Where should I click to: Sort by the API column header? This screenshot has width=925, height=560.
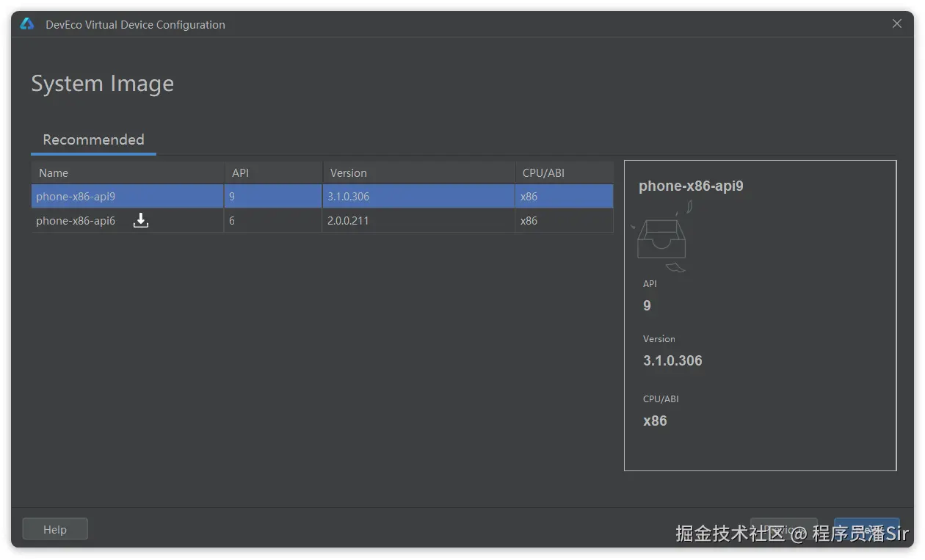[273, 172]
